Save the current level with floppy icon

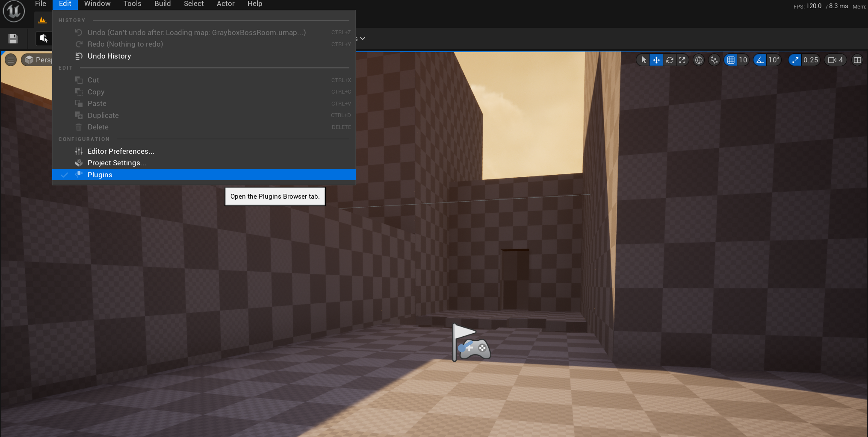click(13, 39)
